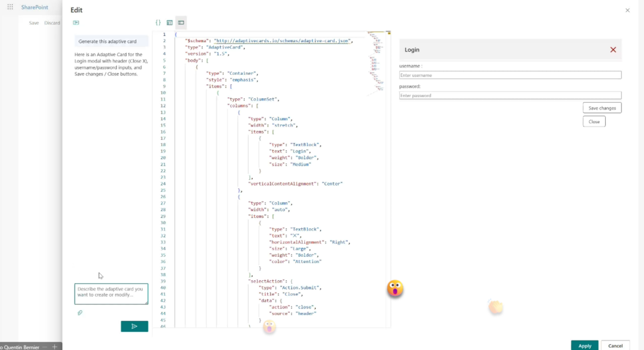Close the Edit dialog

click(627, 10)
